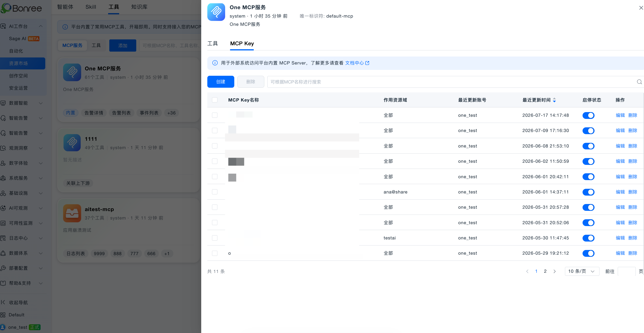The height and width of the screenshot is (333, 644).
Task: Click the blue 创建 button
Action: point(220,82)
